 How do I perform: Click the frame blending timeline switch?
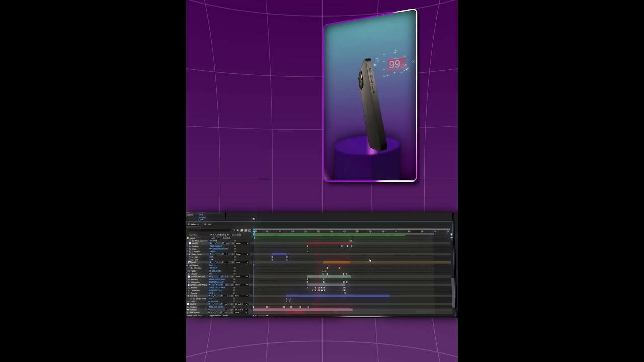242,230
